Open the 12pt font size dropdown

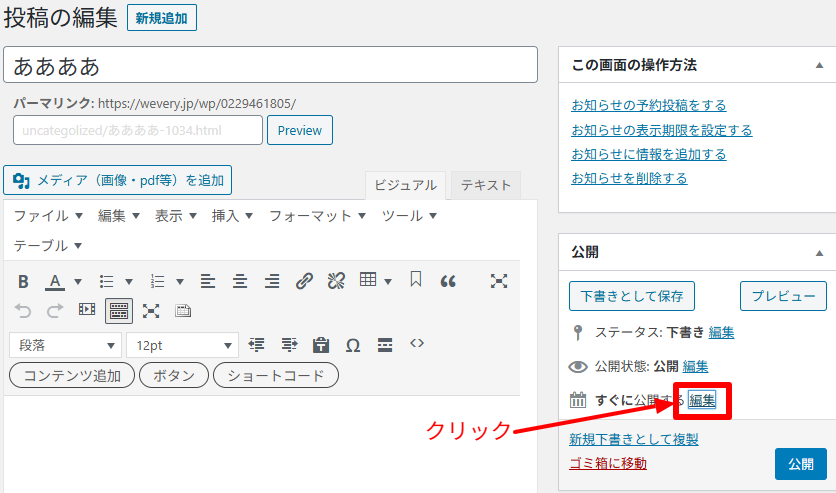pos(182,345)
